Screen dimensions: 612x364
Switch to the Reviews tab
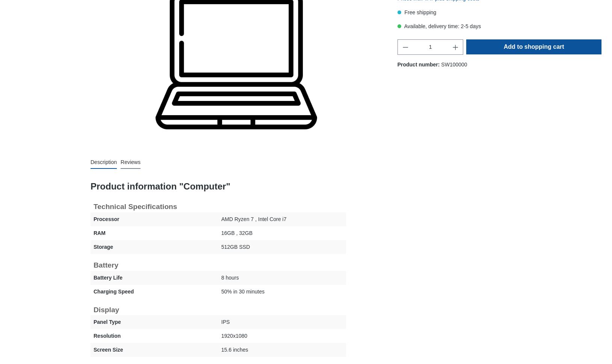tap(130, 162)
